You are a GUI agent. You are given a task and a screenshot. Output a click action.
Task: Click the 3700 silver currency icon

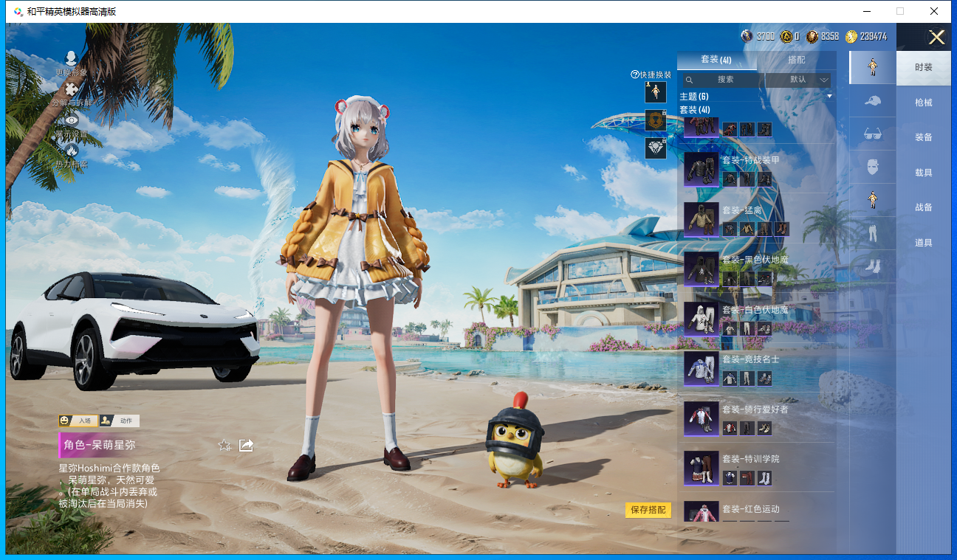tap(747, 36)
